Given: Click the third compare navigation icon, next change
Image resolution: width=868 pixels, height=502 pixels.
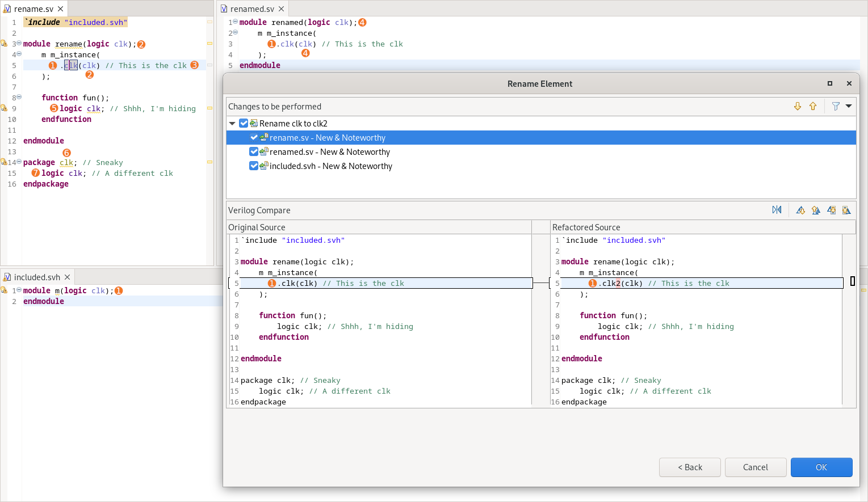Looking at the screenshot, I should 831,210.
